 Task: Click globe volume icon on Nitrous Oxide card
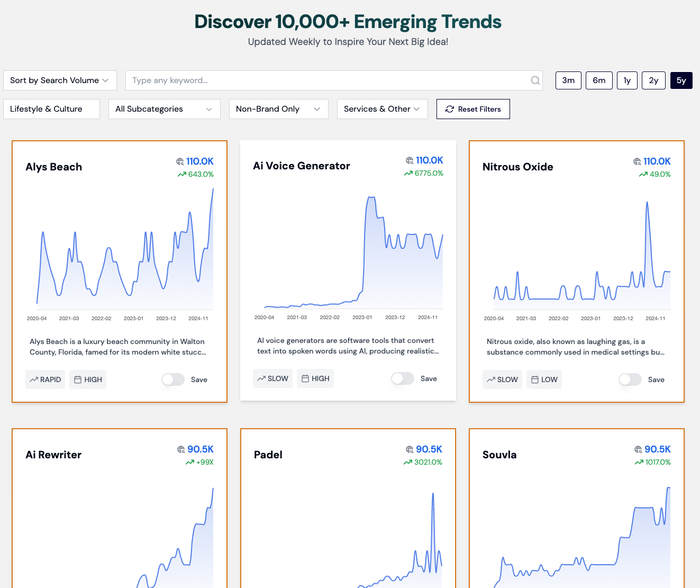[637, 161]
